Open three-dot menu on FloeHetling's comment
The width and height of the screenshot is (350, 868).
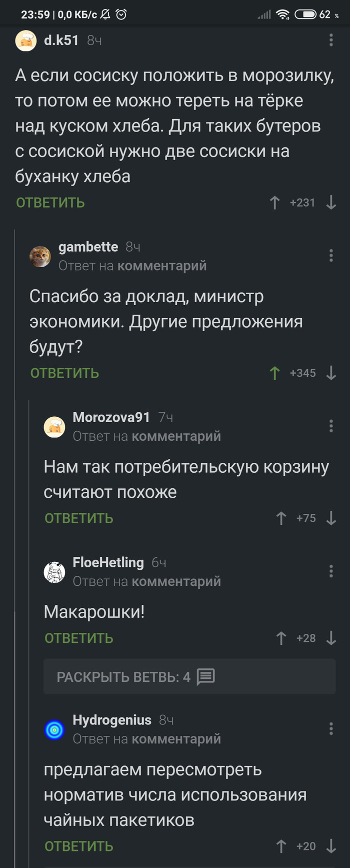coord(331,571)
